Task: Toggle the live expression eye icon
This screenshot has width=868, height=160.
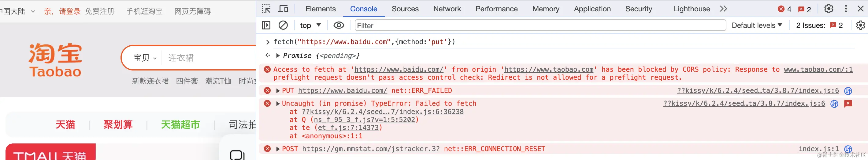Action: click(x=339, y=25)
